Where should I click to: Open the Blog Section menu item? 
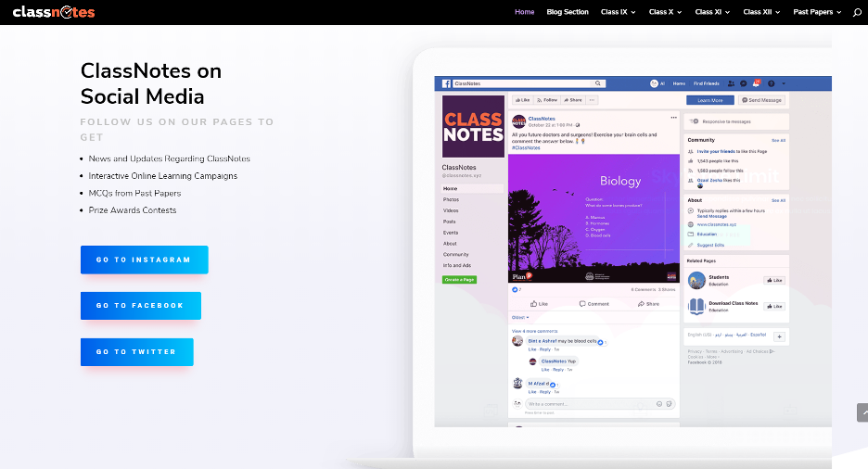(x=568, y=12)
